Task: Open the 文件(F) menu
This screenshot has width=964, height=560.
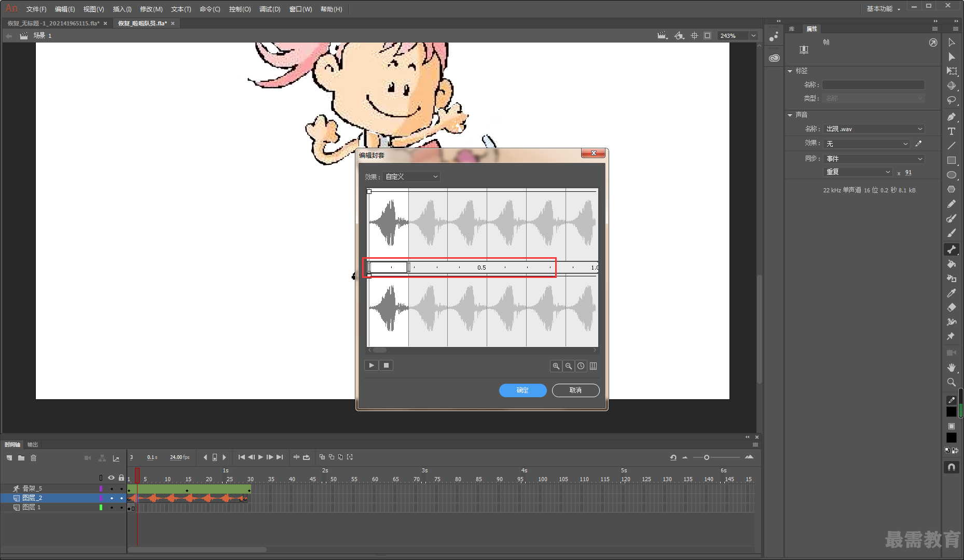Action: pos(36,9)
